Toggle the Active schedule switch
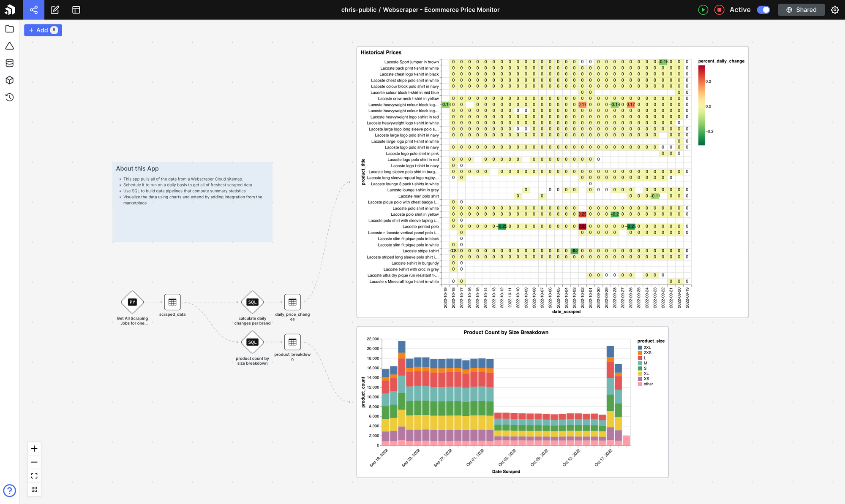This screenshot has width=845, height=504. pos(763,10)
